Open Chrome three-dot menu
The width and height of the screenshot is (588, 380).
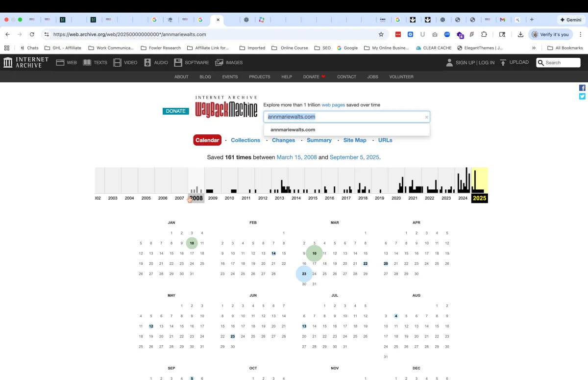580,34
